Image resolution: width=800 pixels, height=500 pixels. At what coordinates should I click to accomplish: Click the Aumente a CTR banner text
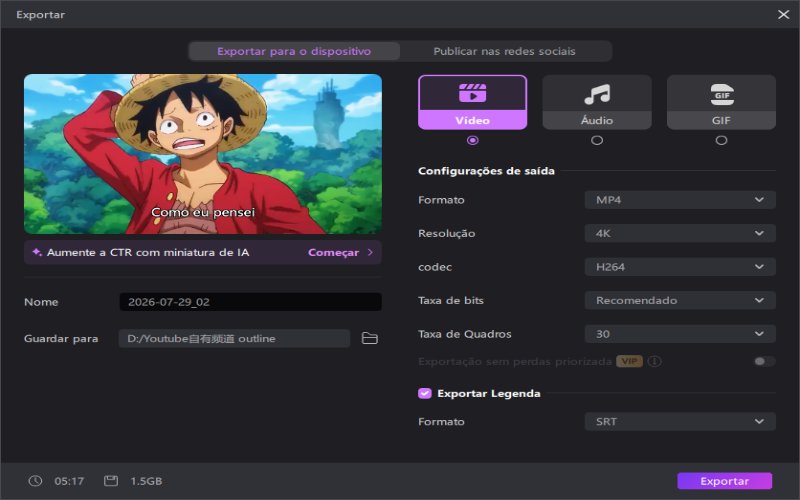click(148, 253)
